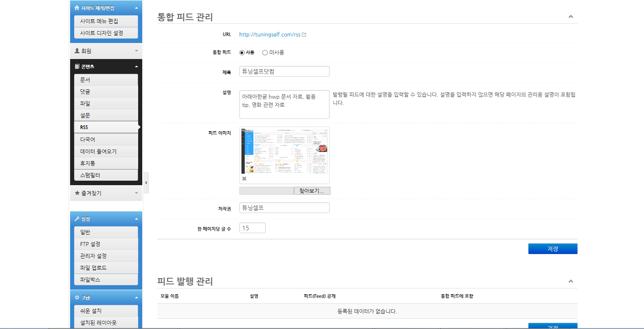Click the external link icon after RSS URL

pos(304,35)
